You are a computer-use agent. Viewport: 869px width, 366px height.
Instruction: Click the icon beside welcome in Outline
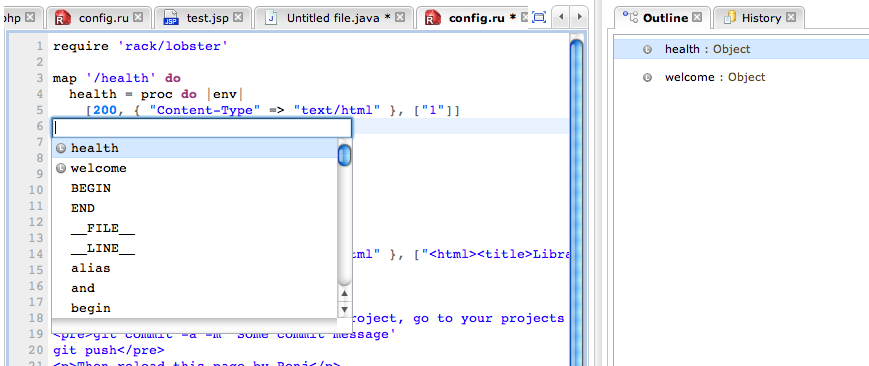(647, 78)
